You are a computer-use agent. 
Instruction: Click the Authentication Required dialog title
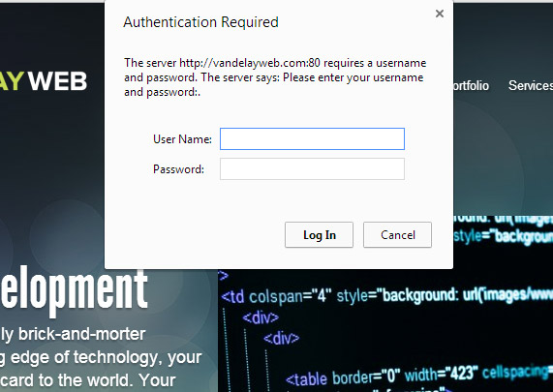[200, 22]
